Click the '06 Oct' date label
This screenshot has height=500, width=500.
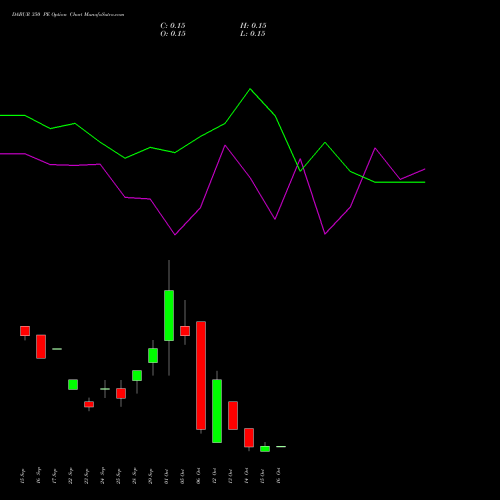(198, 476)
